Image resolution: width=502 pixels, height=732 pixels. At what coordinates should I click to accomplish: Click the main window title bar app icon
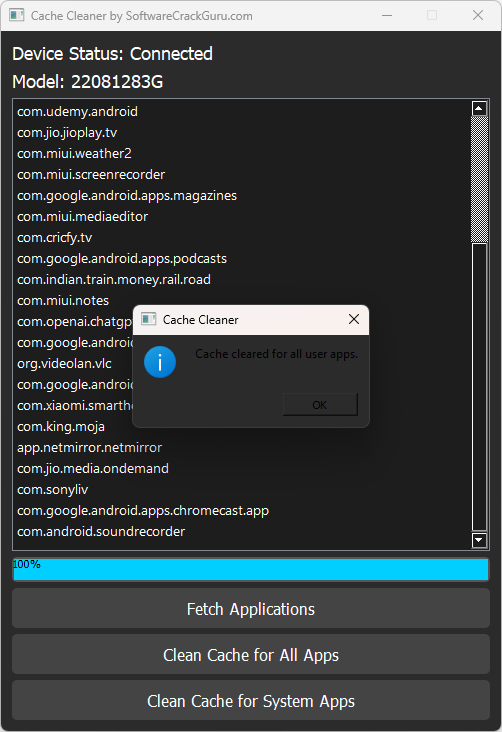click(17, 15)
